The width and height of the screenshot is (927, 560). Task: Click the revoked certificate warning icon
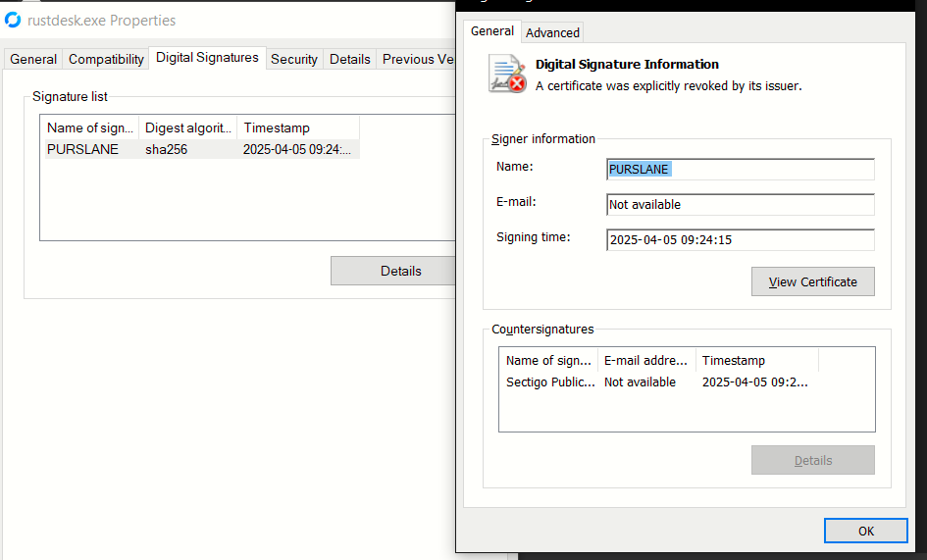(x=508, y=75)
